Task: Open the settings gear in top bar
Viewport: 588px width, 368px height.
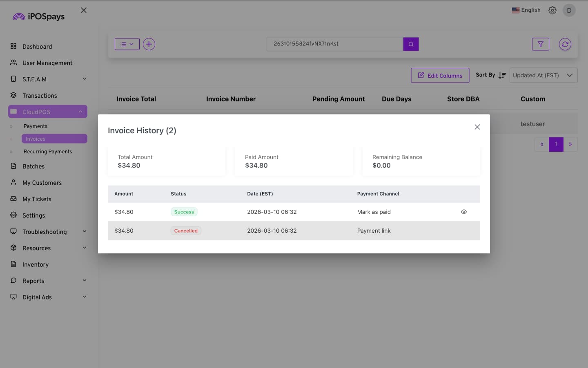Action: (x=552, y=10)
